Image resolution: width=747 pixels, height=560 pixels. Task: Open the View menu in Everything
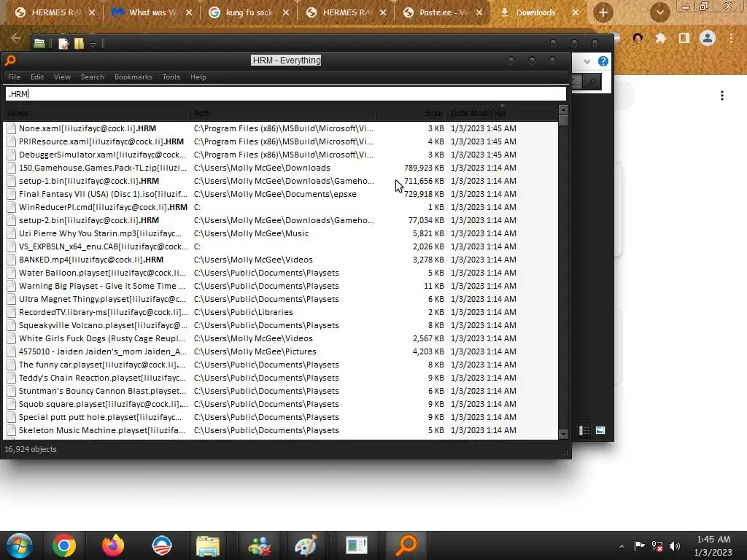pos(62,77)
